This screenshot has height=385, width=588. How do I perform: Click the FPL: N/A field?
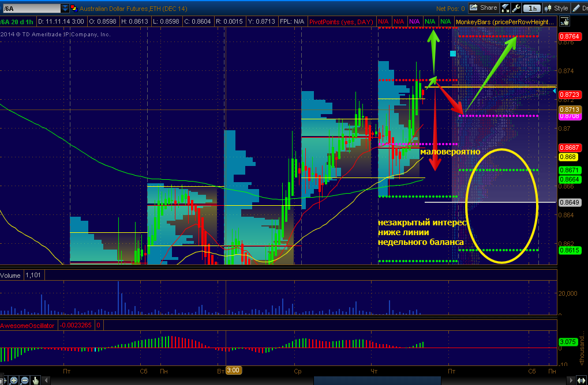[292, 22]
